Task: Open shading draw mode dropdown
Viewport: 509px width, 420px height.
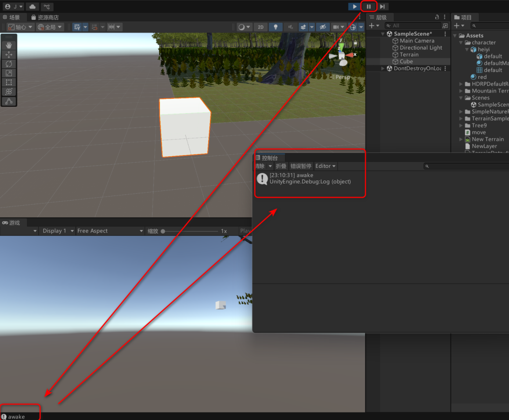Action: 244,27
